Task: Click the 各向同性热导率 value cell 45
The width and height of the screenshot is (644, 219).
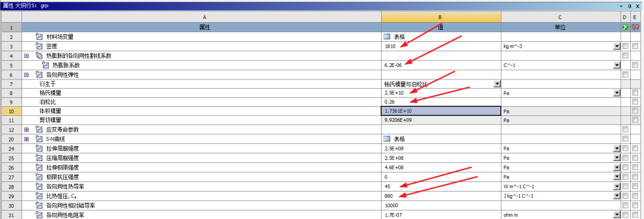Action: tap(441, 186)
